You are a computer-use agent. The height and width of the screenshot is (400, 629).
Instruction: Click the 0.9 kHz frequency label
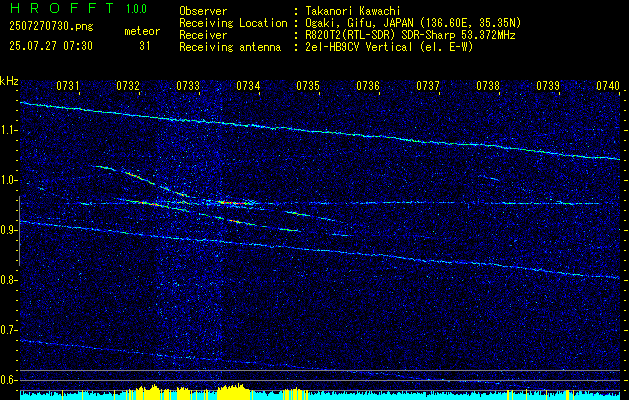(x=7, y=230)
